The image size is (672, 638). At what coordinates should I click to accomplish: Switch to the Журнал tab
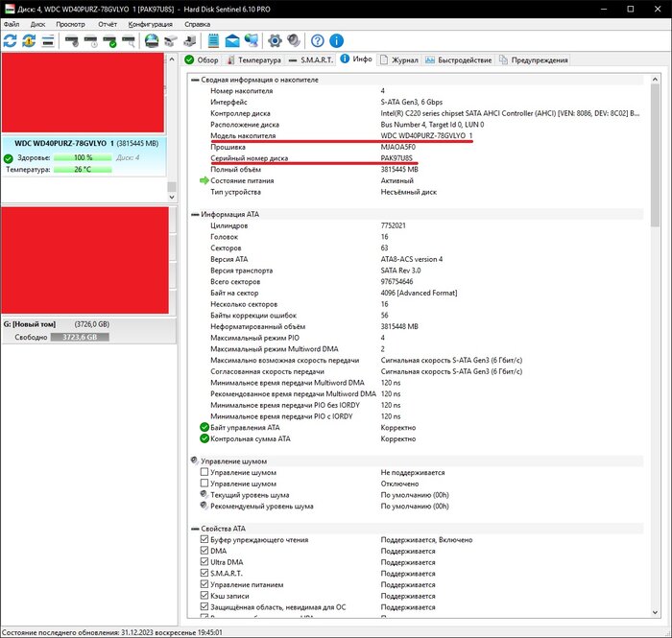click(399, 59)
